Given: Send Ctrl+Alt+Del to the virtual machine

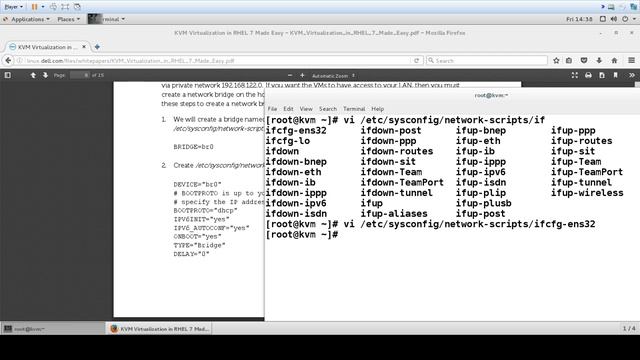Looking at the screenshot, I should [x=53, y=7].
